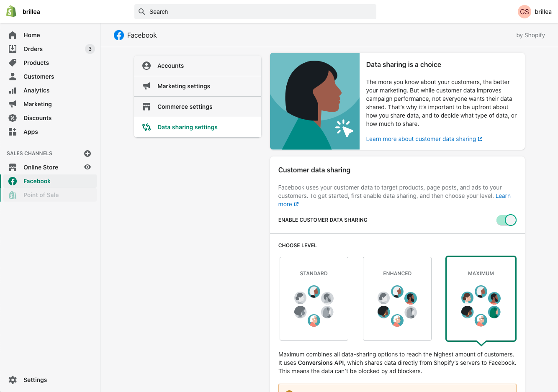
Task: Click the Customers person icon
Action: click(13, 77)
